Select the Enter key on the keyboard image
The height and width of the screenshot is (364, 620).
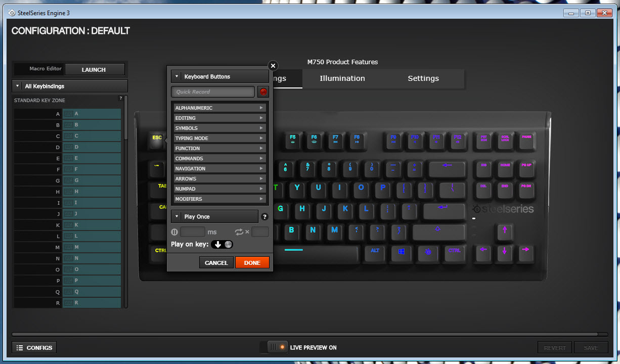coord(443,210)
